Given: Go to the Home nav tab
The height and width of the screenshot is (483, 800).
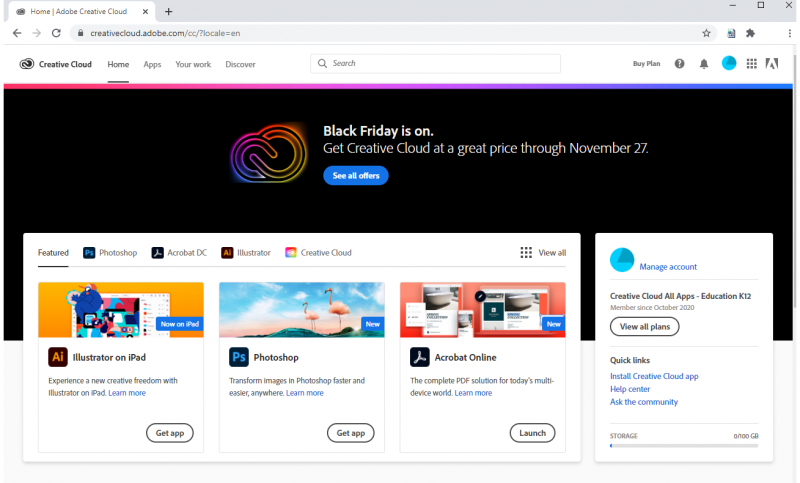Looking at the screenshot, I should (x=118, y=64).
